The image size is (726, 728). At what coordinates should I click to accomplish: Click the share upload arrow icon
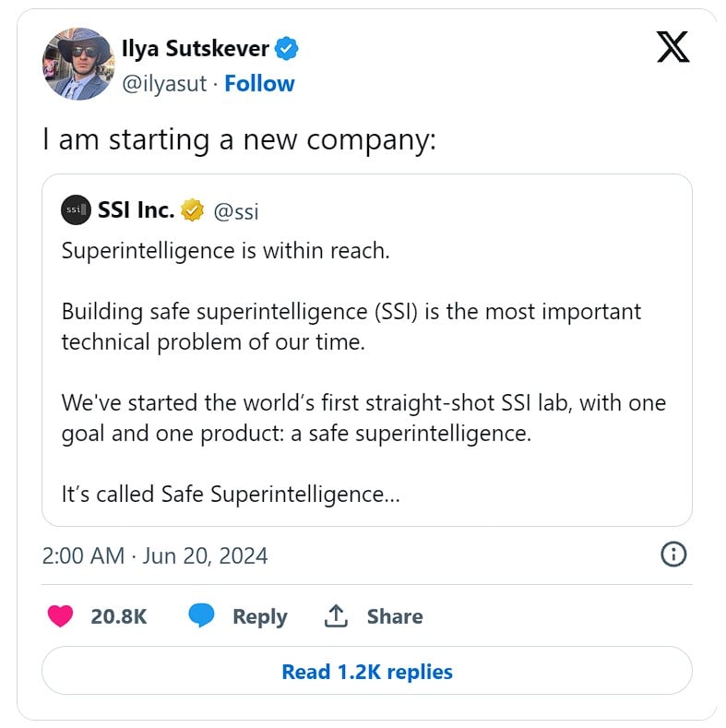pyautogui.click(x=336, y=616)
